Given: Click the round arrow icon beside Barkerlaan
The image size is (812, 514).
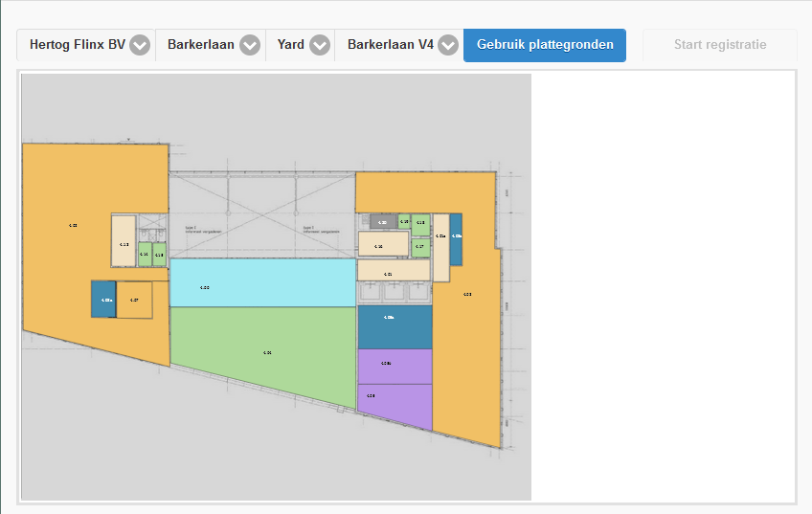Looking at the screenshot, I should click(250, 45).
